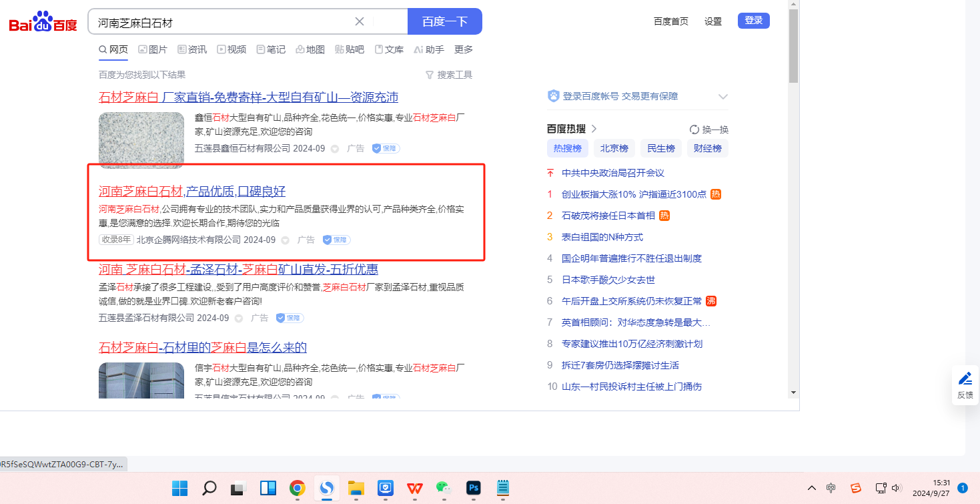Open WeChat from the taskbar
Viewport: 980px width, 504px height.
[444, 488]
